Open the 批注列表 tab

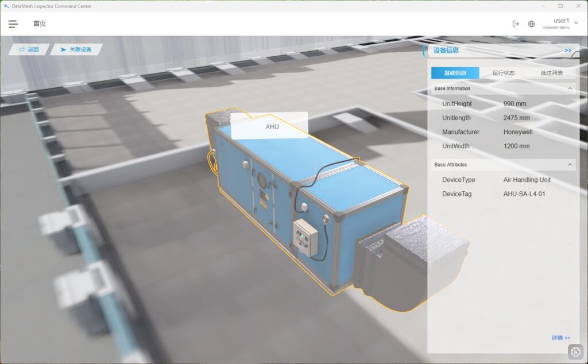pos(551,73)
